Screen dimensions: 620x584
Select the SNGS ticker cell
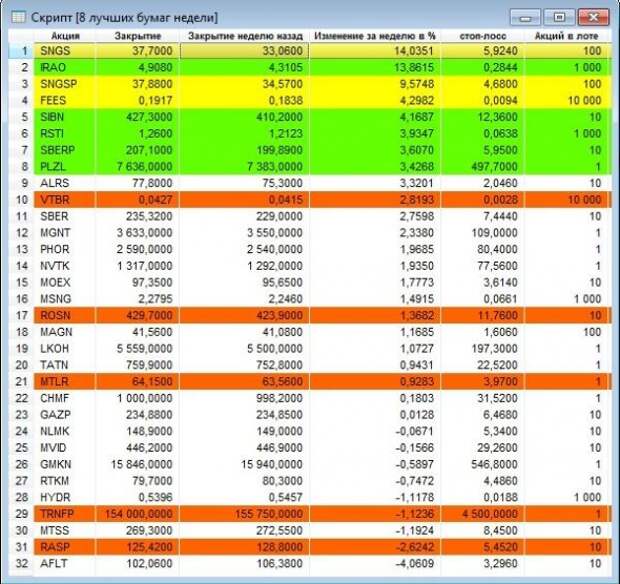tap(65, 51)
